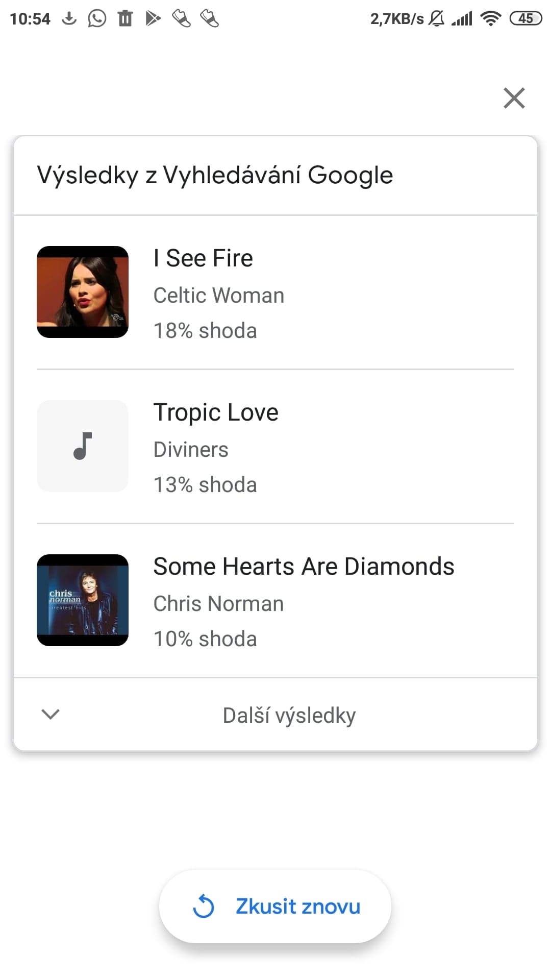Tap the download arrow status icon
The height and width of the screenshot is (980, 551).
(69, 19)
